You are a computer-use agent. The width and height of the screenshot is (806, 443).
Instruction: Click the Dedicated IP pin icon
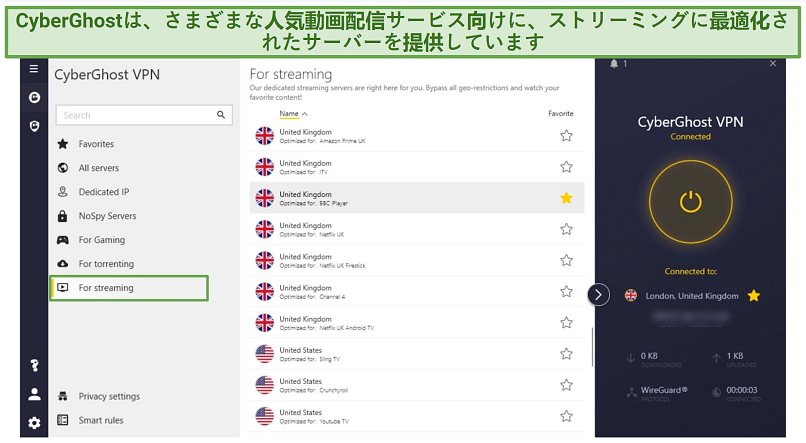click(63, 192)
